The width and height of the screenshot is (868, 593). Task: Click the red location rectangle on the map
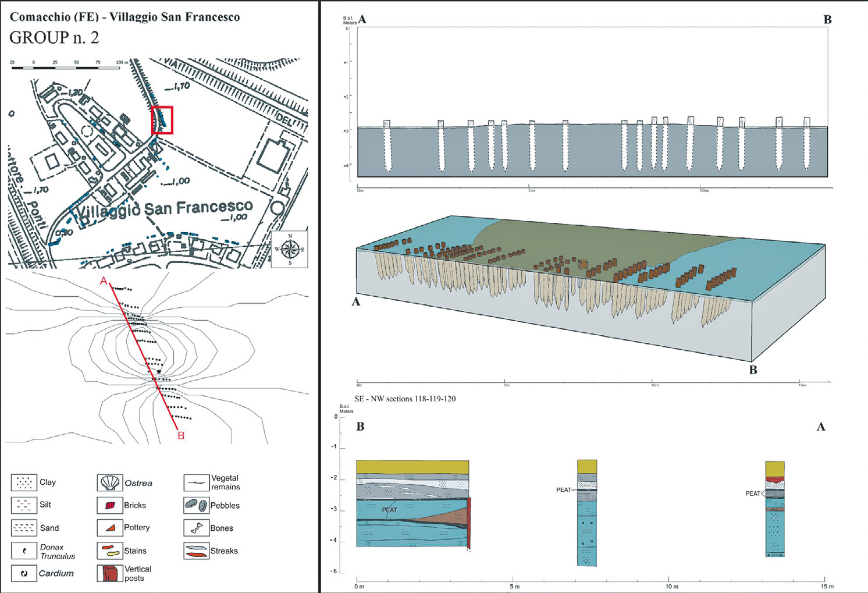162,120
